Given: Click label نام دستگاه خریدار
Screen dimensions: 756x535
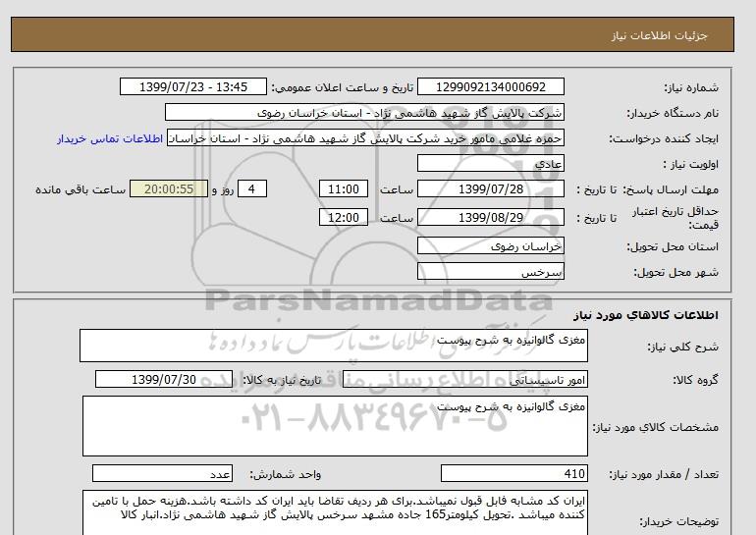Looking at the screenshot, I should [673, 113].
